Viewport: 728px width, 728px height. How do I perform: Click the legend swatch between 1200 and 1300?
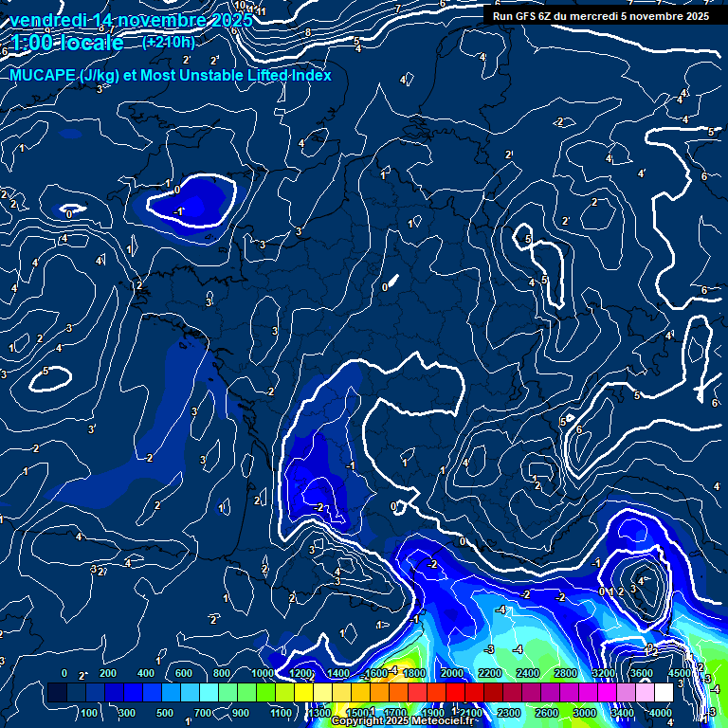pos(303,692)
